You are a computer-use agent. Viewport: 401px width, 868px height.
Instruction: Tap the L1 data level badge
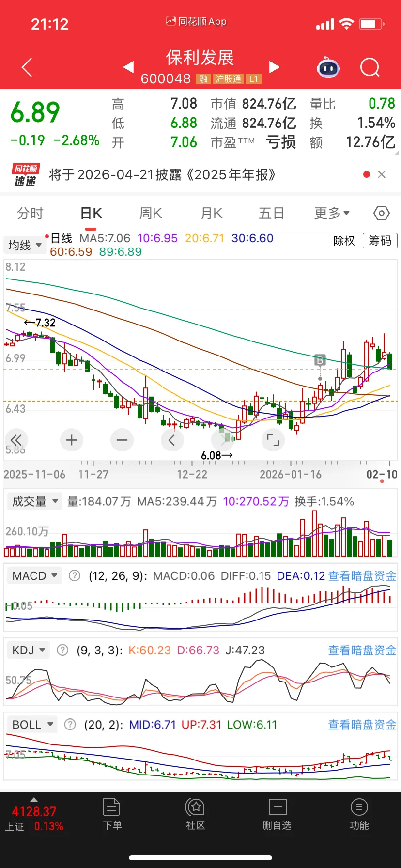tap(254, 79)
